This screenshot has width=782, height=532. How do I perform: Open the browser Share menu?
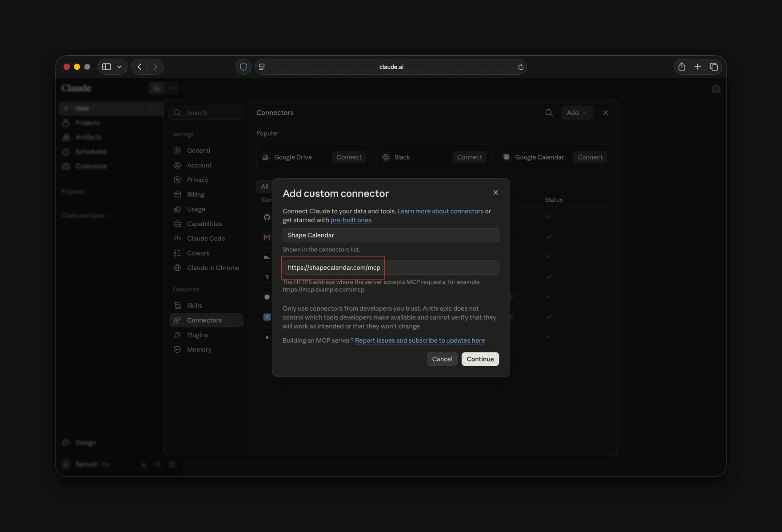point(682,67)
